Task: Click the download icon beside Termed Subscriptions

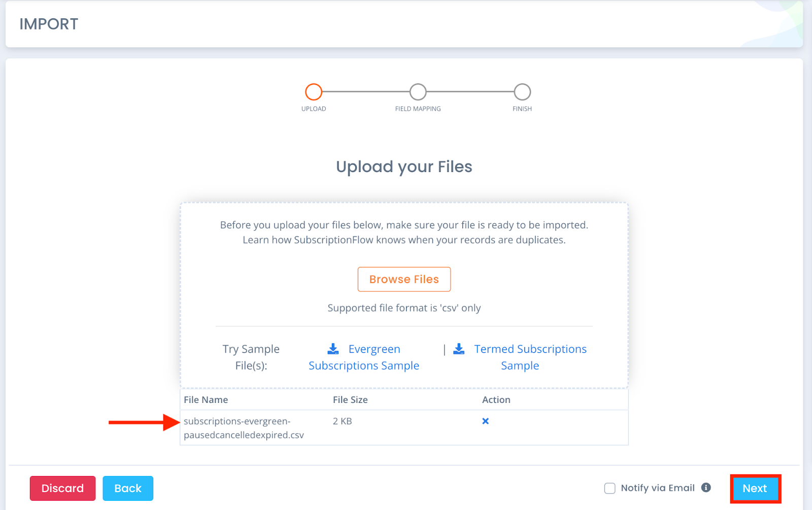Action: [x=459, y=349]
